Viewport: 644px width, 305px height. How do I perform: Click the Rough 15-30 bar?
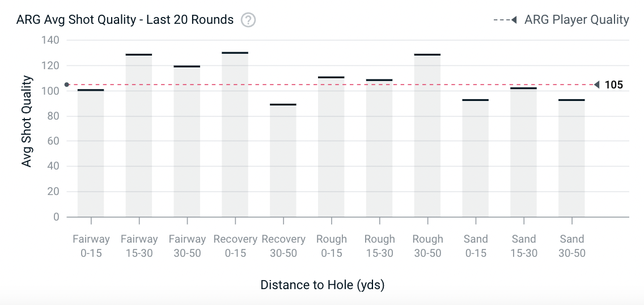pos(379,149)
